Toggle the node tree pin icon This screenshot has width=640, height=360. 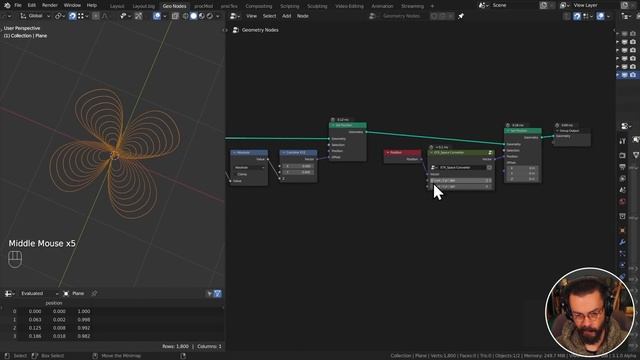461,16
